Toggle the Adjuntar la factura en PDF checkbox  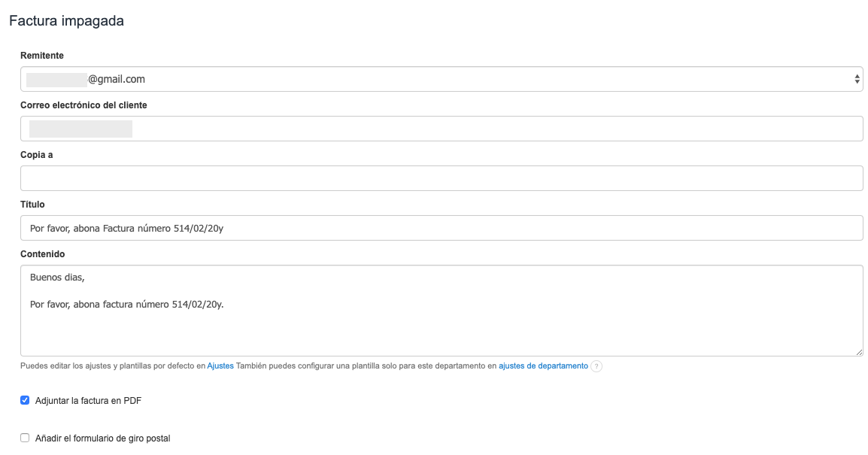25,401
